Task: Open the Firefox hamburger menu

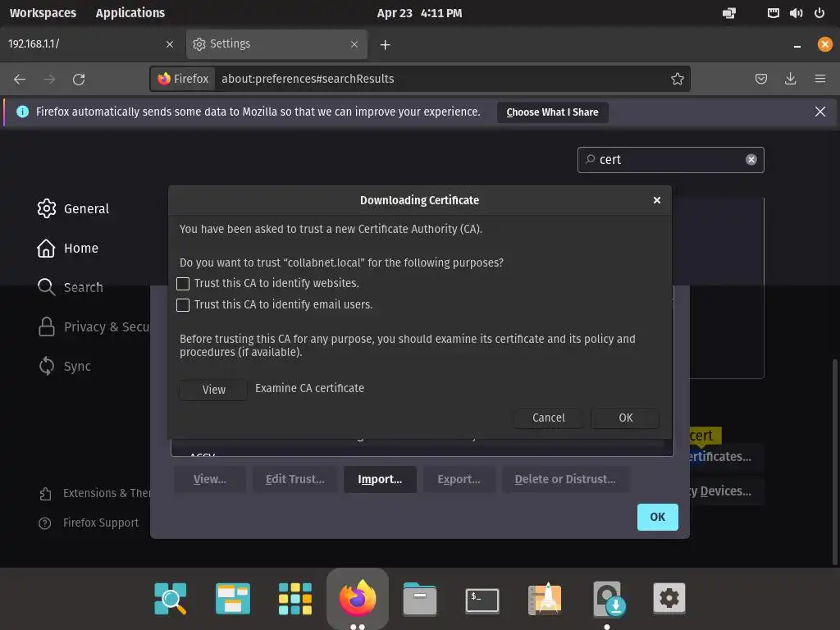Action: pyautogui.click(x=820, y=80)
